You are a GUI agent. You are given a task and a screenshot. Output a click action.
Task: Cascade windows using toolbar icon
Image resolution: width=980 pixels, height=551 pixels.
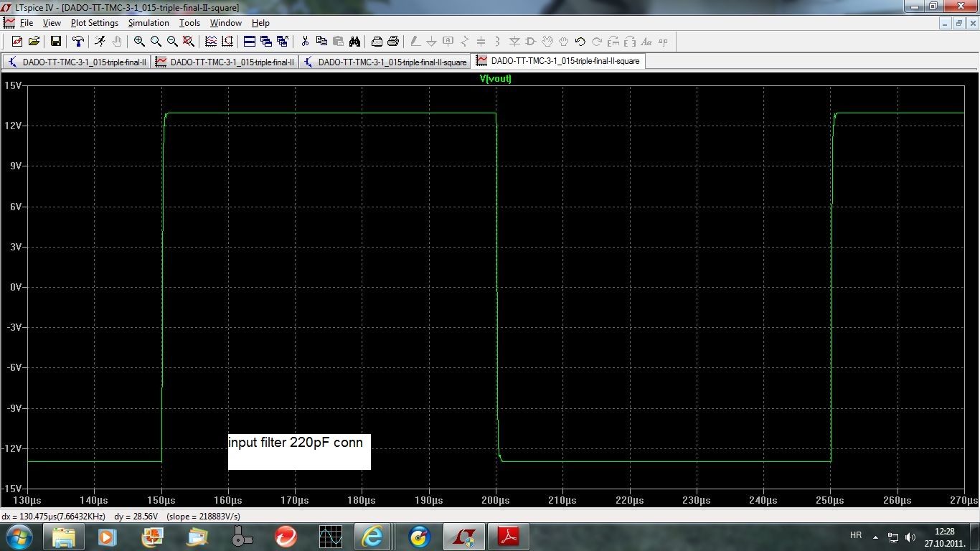(x=266, y=42)
